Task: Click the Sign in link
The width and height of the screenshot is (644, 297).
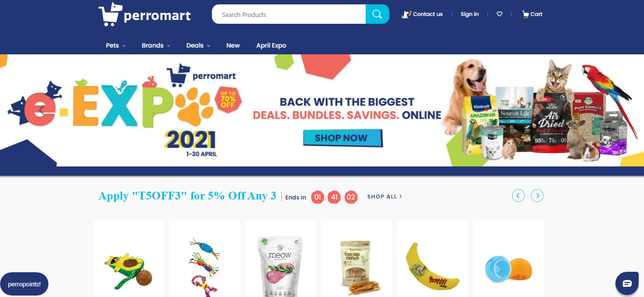Action: point(469,14)
